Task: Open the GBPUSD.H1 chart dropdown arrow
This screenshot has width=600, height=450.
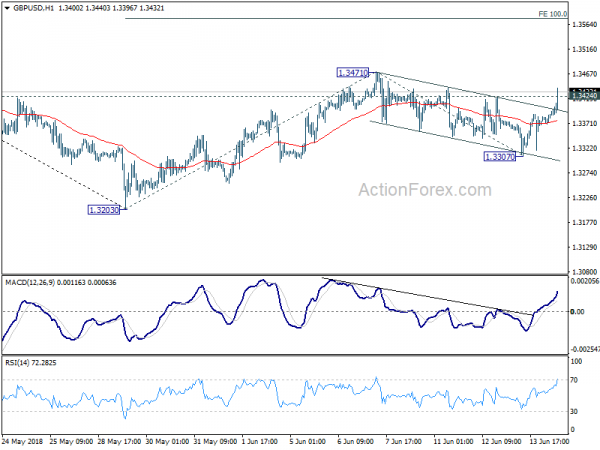Action: click(x=7, y=8)
